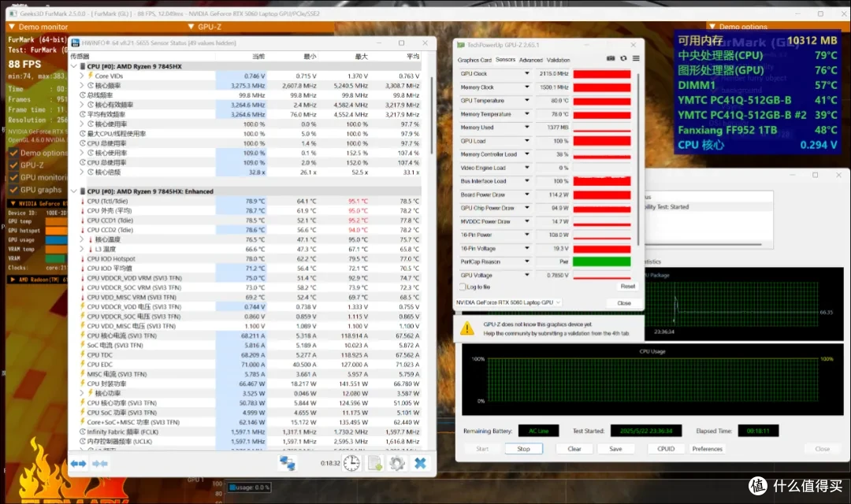Switch to the Graphics Card tab

(x=474, y=60)
